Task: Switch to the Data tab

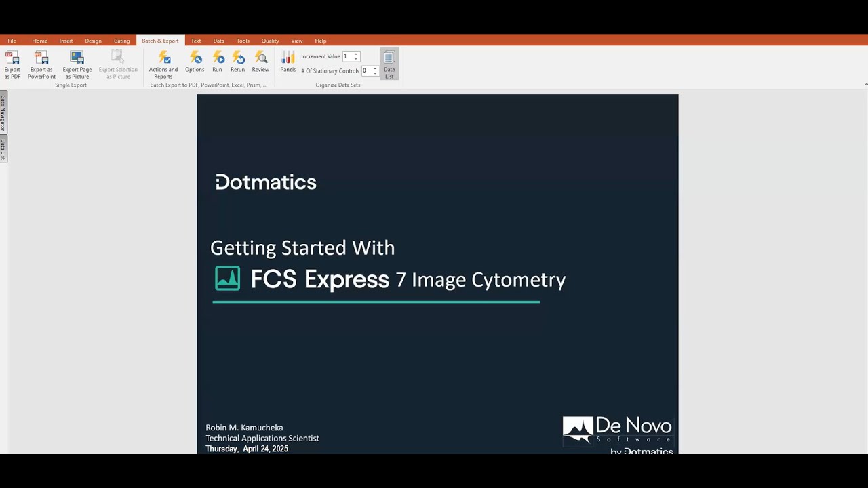Action: click(x=218, y=41)
